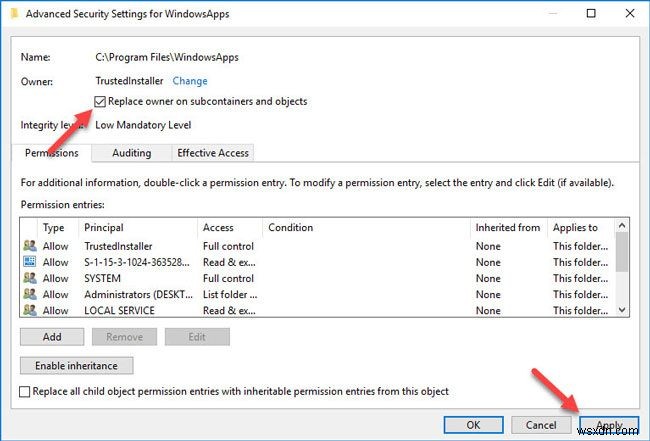Click the C:\Program Files\WindowsApps path text
This screenshot has width=650, height=441.
tap(167, 57)
